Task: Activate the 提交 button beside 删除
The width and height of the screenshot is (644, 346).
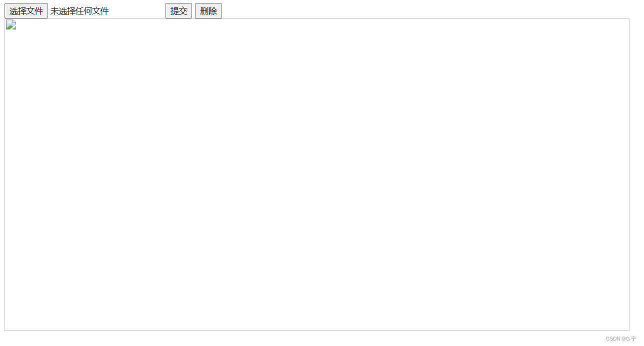Action: [178, 11]
